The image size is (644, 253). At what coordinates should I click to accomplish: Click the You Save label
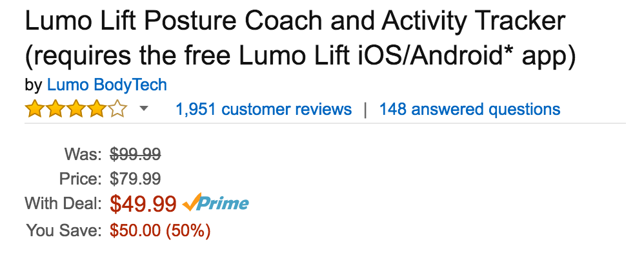[64, 231]
